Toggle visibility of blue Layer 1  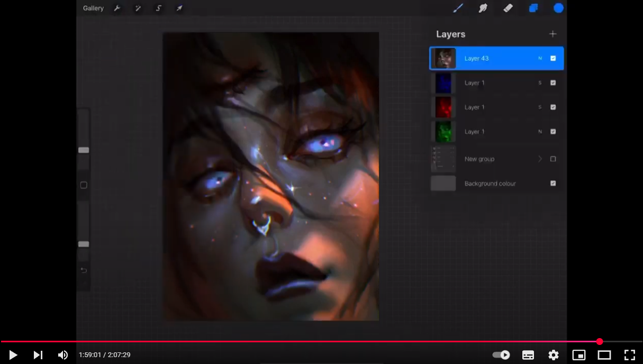click(x=553, y=83)
